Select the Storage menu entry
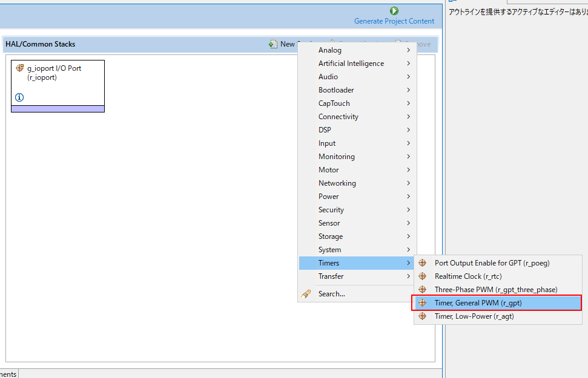 point(331,236)
